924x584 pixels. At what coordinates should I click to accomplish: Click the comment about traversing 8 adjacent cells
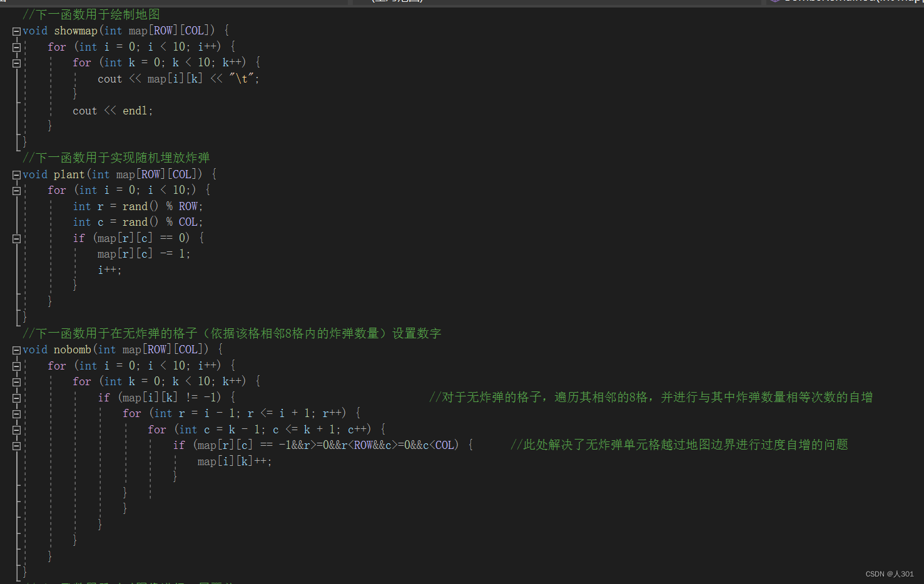coord(651,397)
